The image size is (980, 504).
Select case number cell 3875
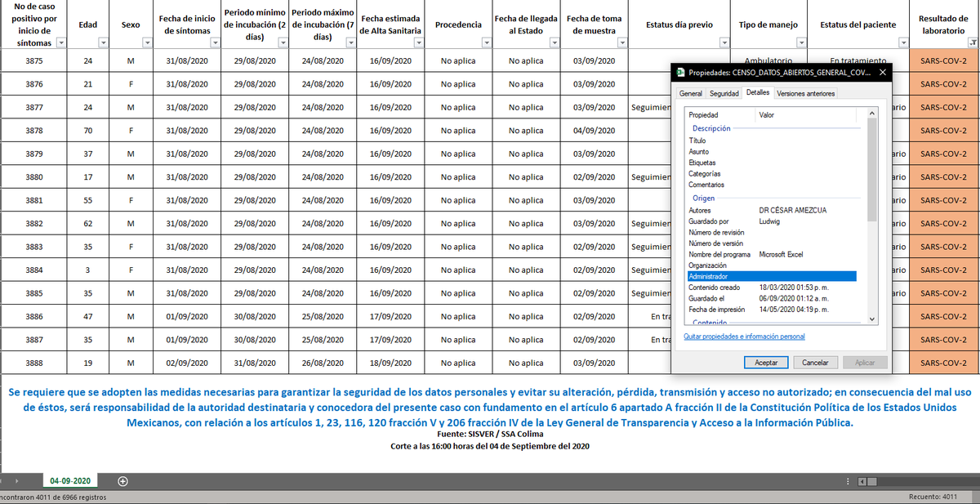[34, 60]
